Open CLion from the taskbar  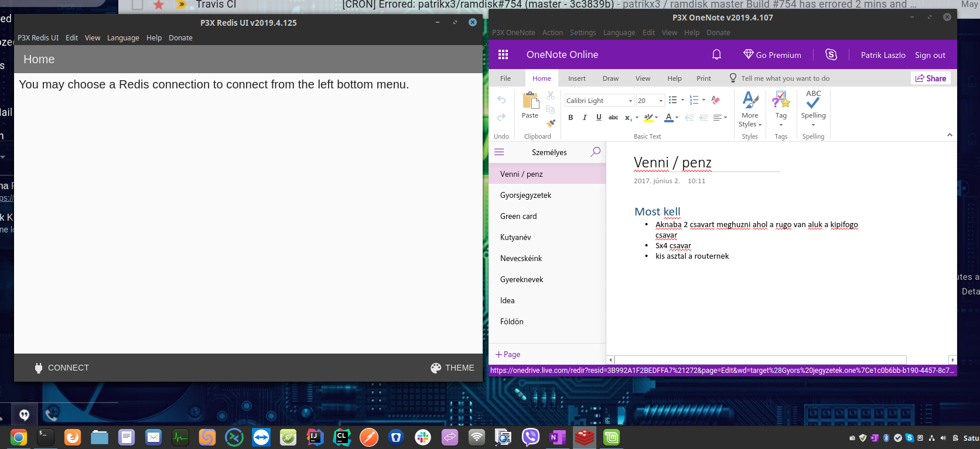tap(342, 437)
